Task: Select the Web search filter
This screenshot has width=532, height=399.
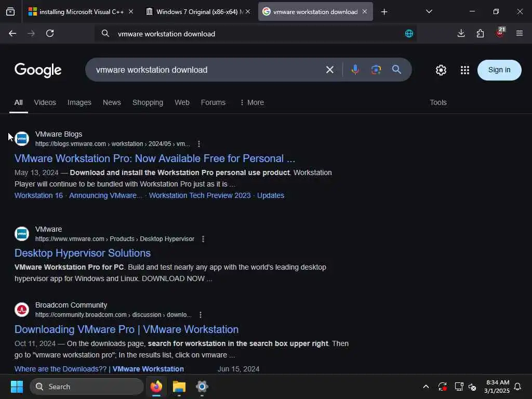Action: (x=182, y=102)
